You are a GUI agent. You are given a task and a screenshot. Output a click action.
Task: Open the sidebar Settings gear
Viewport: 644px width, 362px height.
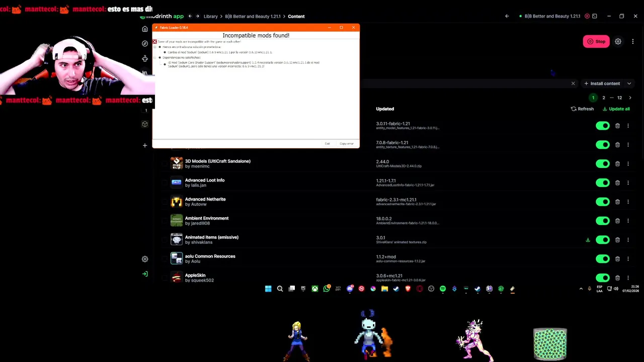[x=145, y=259]
